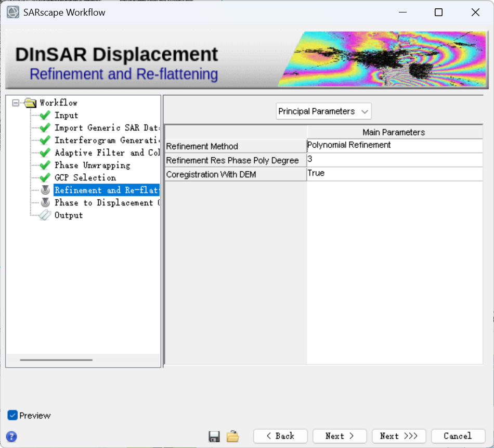Collapse the Workflow tree node
This screenshot has width=494, height=448.
pos(16,103)
